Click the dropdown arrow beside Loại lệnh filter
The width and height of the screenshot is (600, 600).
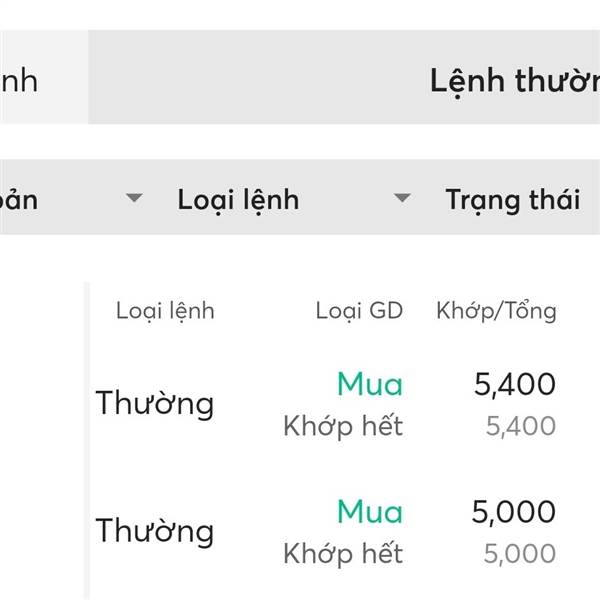134,199
